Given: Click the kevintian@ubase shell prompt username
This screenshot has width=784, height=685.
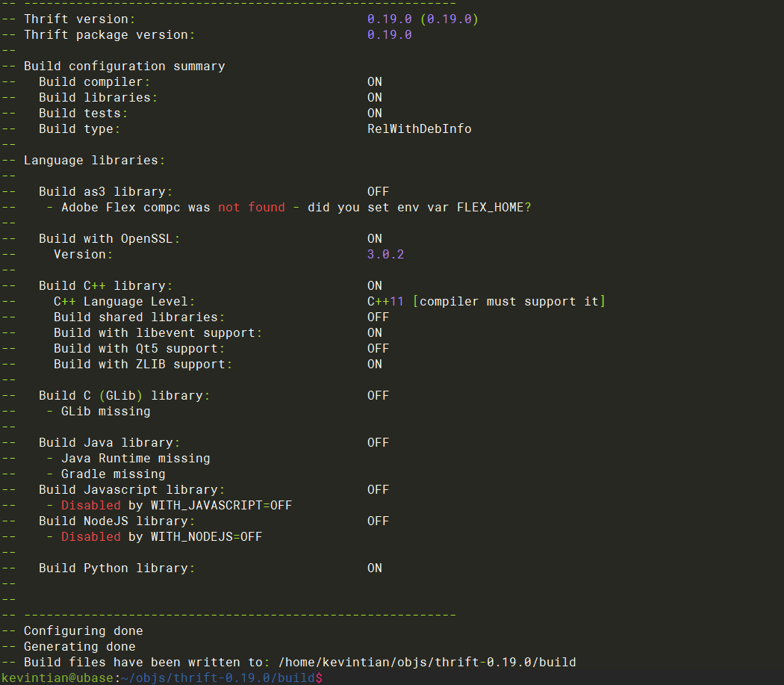Looking at the screenshot, I should click(x=57, y=678).
